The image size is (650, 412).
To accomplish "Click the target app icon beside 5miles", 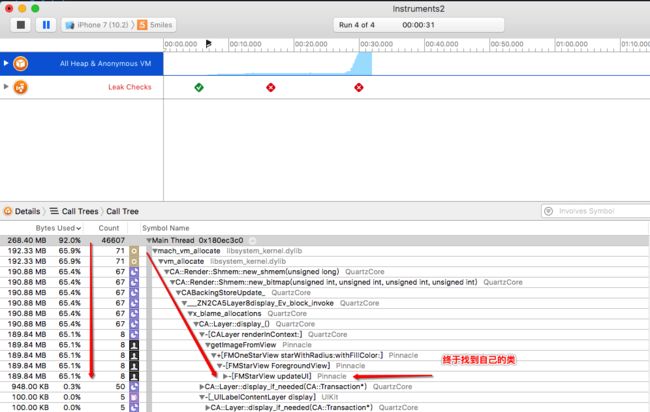I will [x=142, y=25].
